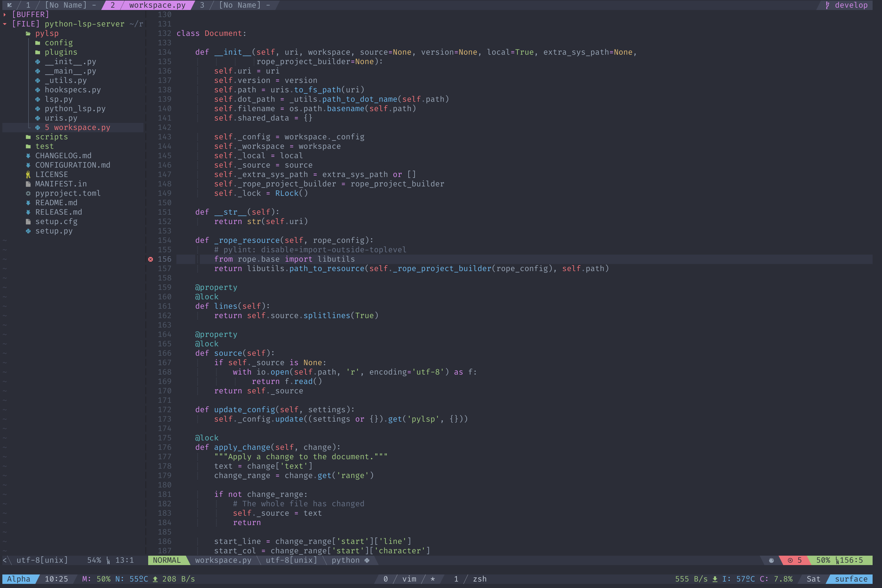Click the markdown icon beside README.md
The width and height of the screenshot is (882, 588).
click(28, 203)
